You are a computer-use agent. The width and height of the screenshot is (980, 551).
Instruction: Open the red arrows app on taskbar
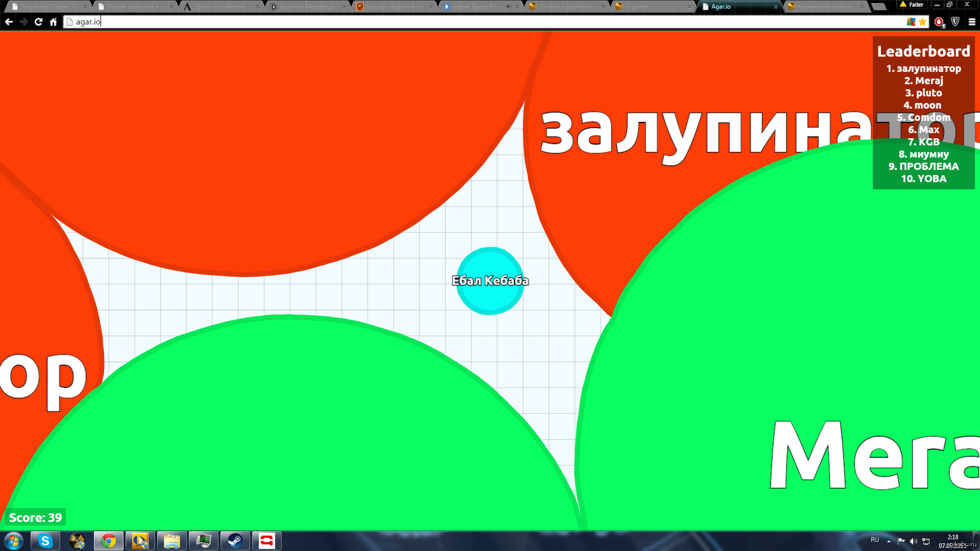pos(266,541)
